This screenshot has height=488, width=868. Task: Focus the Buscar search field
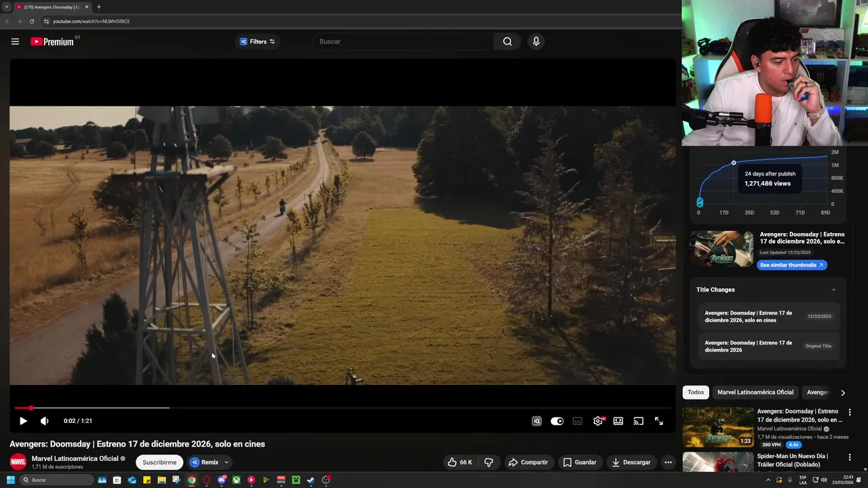pos(403,41)
